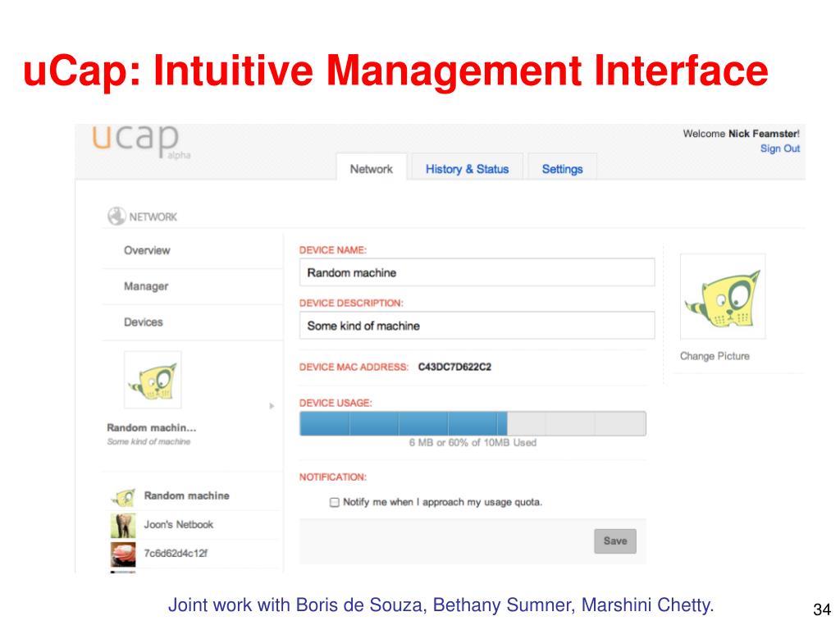Image resolution: width=840 pixels, height=630 pixels.
Task: Click the selected device thumbnail in sidebar
Action: point(153,380)
